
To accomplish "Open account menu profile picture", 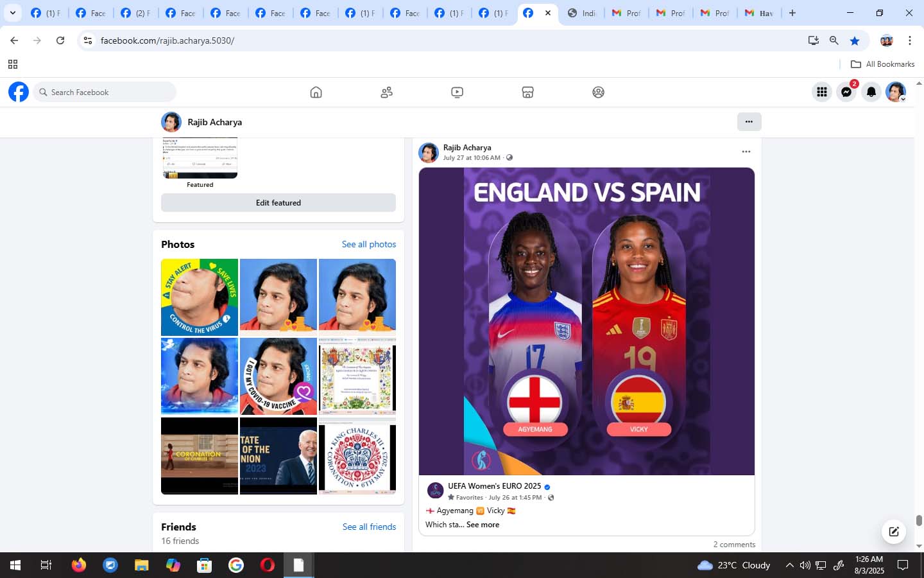I will [896, 92].
